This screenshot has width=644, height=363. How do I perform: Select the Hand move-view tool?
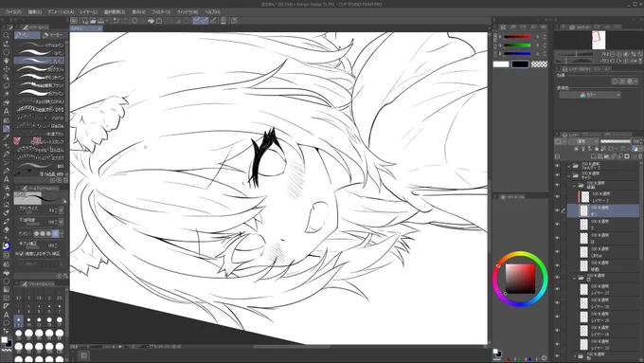[x=7, y=61]
